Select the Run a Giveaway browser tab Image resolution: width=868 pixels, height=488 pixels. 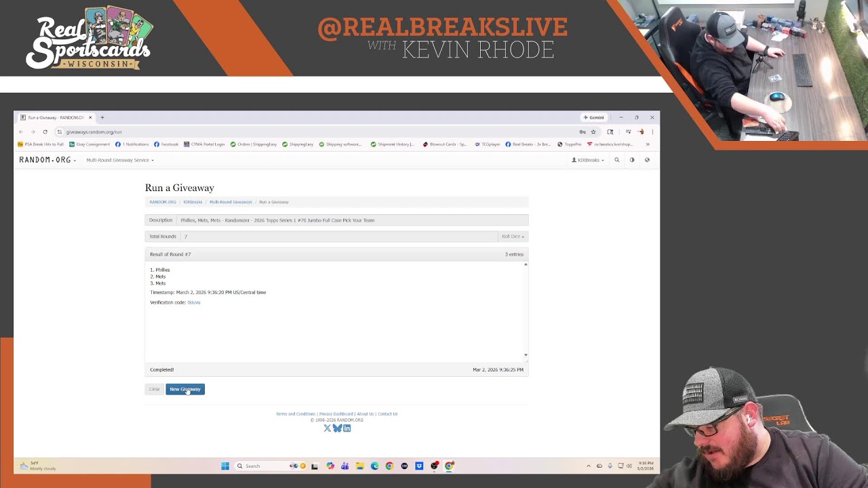(56, 117)
